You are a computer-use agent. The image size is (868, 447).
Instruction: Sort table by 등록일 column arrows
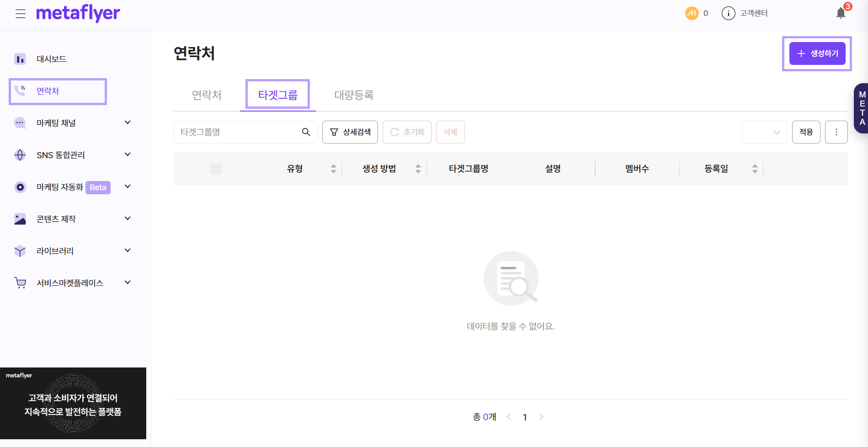(x=755, y=169)
